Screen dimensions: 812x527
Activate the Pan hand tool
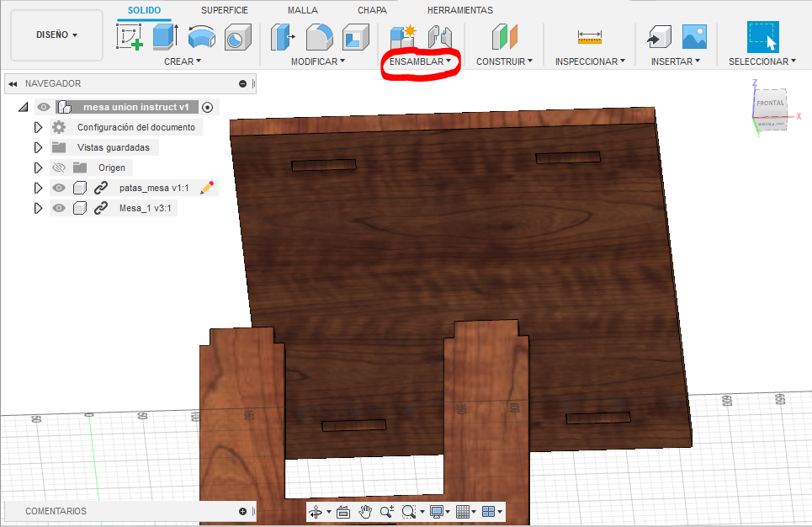click(365, 512)
